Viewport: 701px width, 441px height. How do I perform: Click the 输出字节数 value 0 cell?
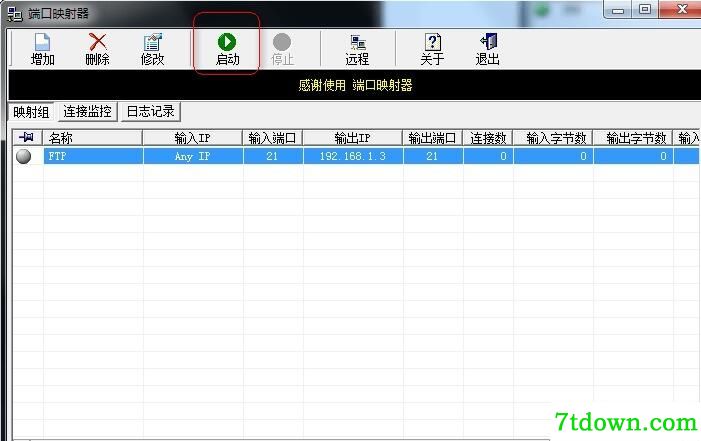click(633, 156)
